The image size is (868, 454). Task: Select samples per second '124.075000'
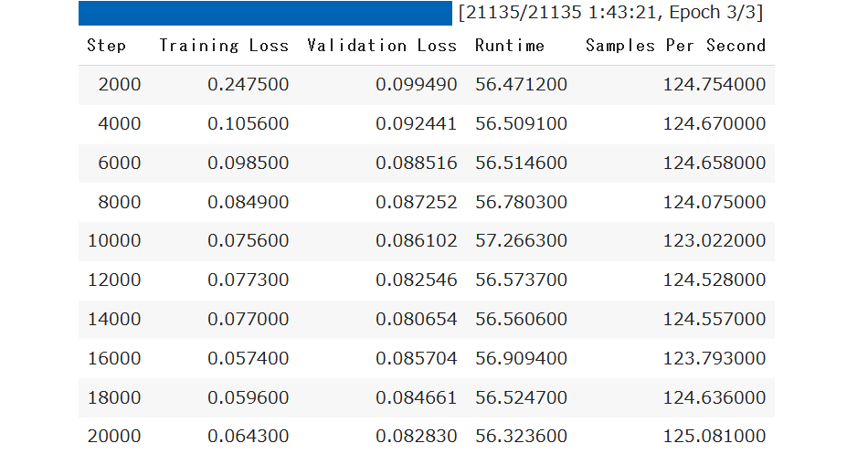[715, 202]
